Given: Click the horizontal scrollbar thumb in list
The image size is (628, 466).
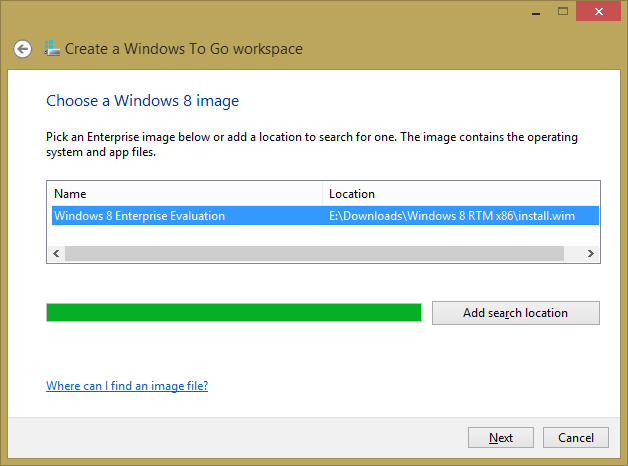Looking at the screenshot, I should coord(314,253).
